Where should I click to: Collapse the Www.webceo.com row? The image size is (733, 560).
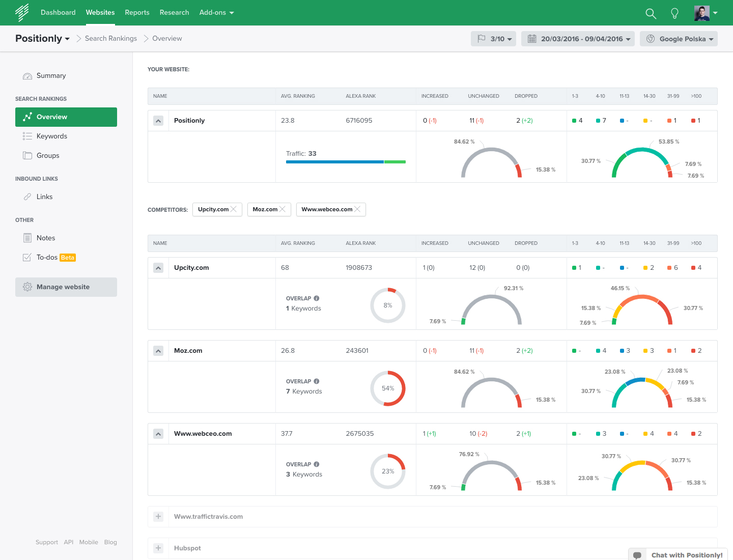pos(158,434)
